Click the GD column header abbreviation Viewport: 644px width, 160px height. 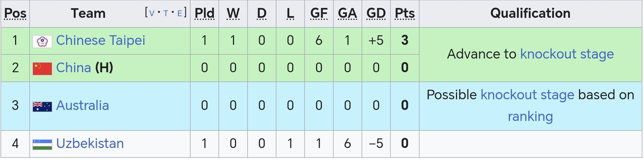click(x=376, y=13)
